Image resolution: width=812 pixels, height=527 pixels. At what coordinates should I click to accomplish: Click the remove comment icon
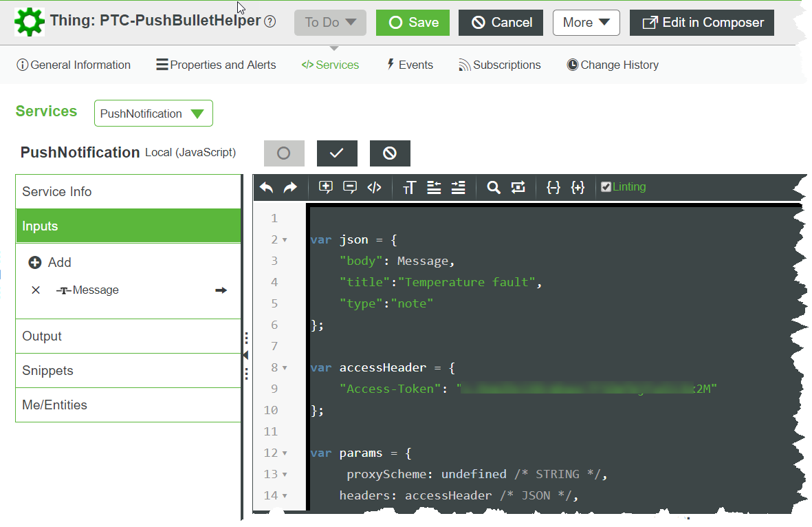tap(350, 188)
